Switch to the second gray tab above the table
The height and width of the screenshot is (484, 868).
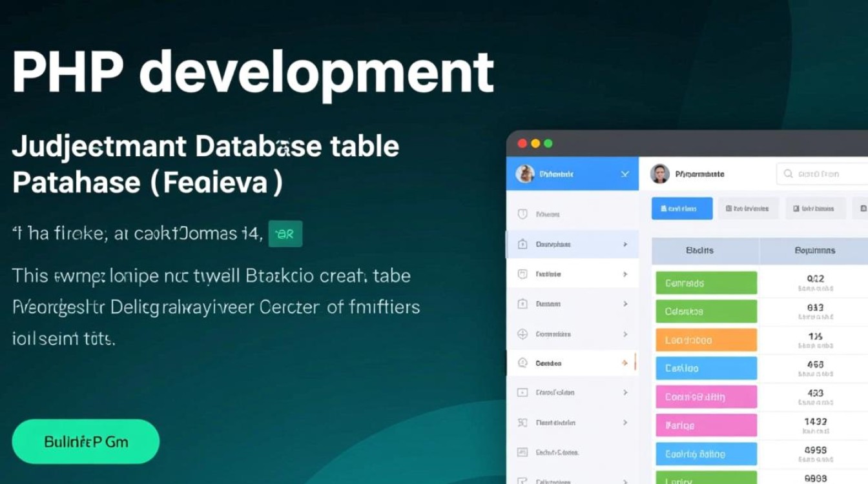pos(748,208)
